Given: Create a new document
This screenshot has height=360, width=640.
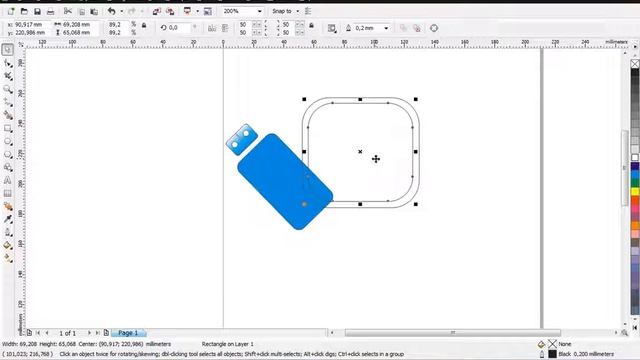Looking at the screenshot, I should coord(11,11).
